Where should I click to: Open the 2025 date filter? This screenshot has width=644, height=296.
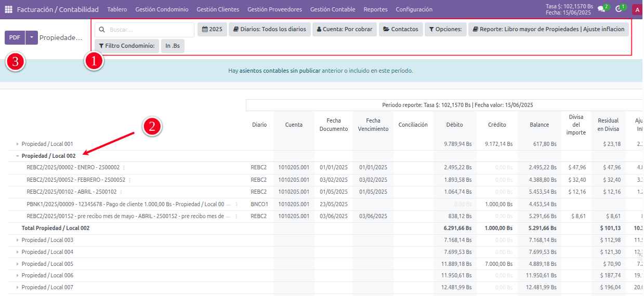pos(212,29)
